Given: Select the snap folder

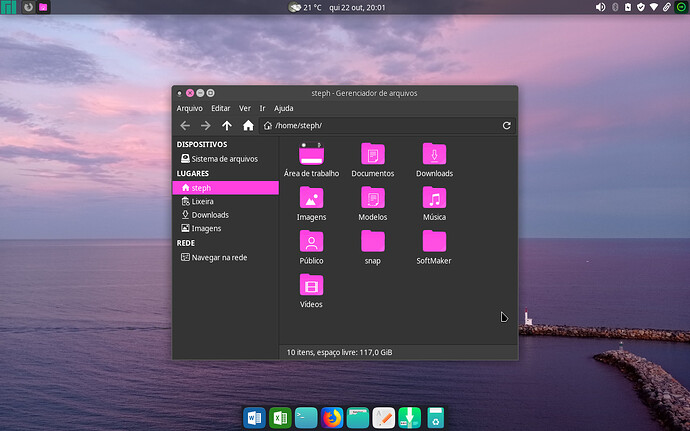Looking at the screenshot, I should tap(373, 247).
